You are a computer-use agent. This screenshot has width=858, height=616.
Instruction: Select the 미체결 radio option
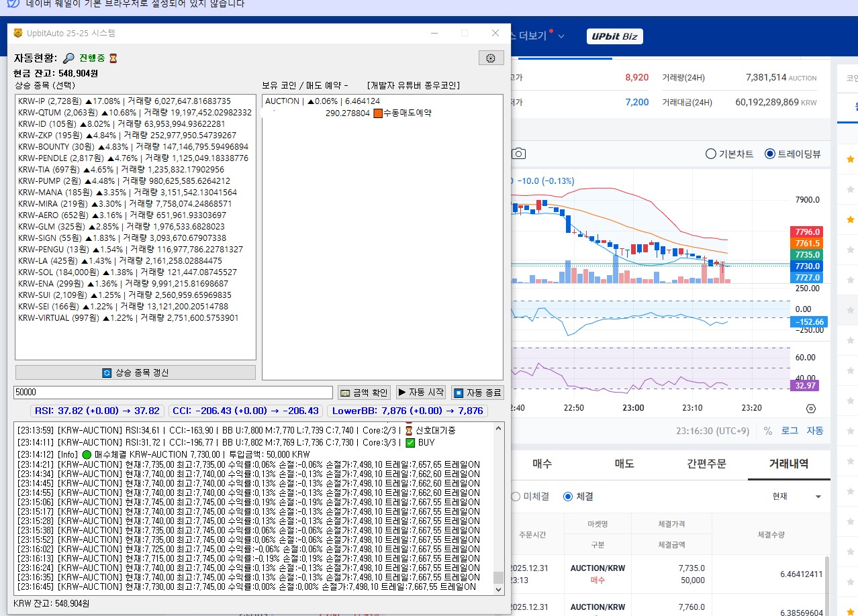coord(516,497)
